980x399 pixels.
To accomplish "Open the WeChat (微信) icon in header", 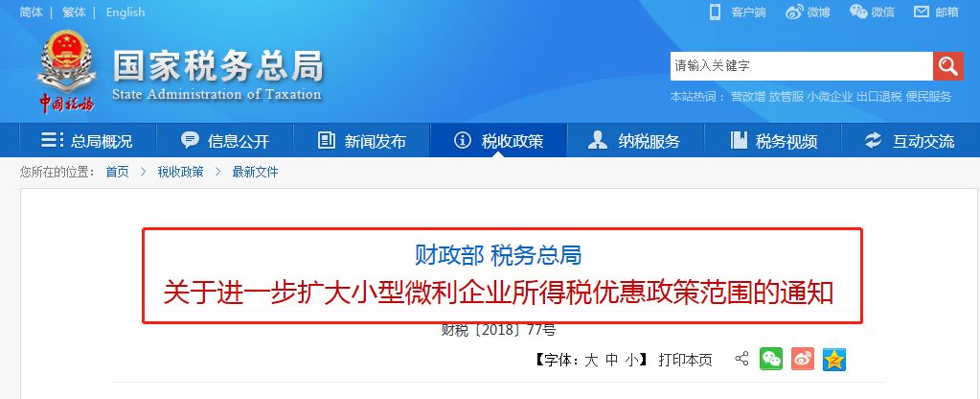I will click(x=858, y=12).
